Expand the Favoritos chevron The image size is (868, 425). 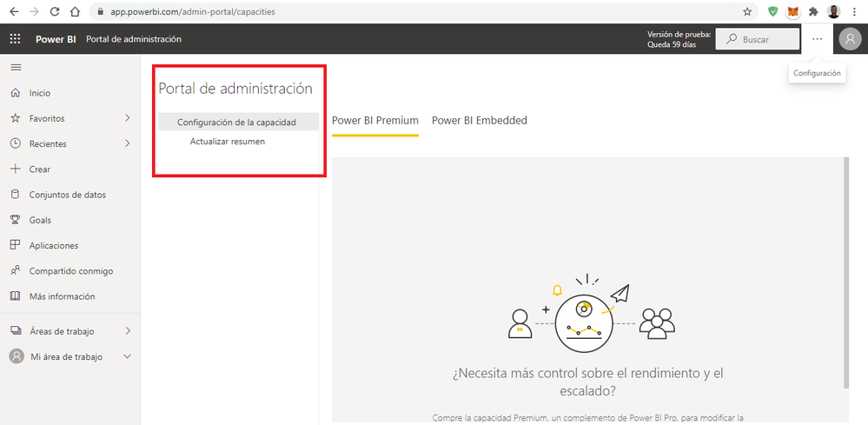point(128,118)
